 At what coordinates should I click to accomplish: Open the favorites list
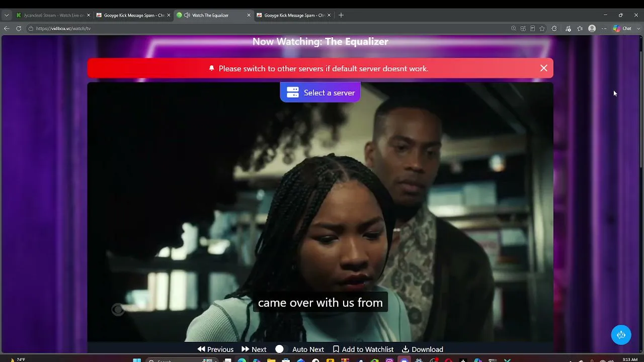pos(580,29)
